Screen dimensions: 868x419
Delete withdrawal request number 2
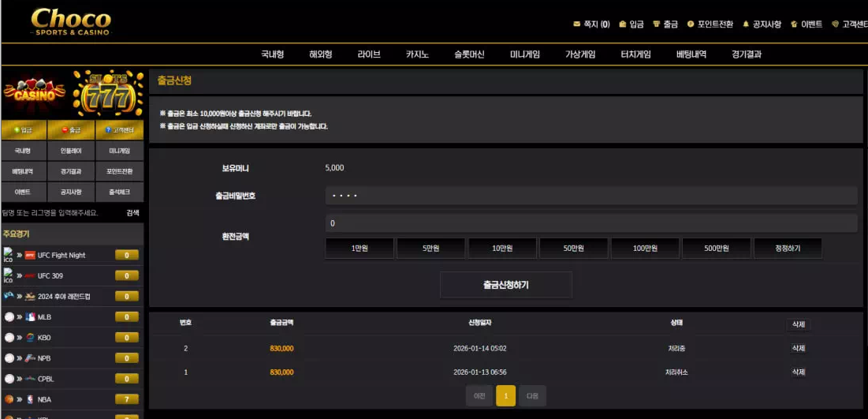tap(798, 348)
